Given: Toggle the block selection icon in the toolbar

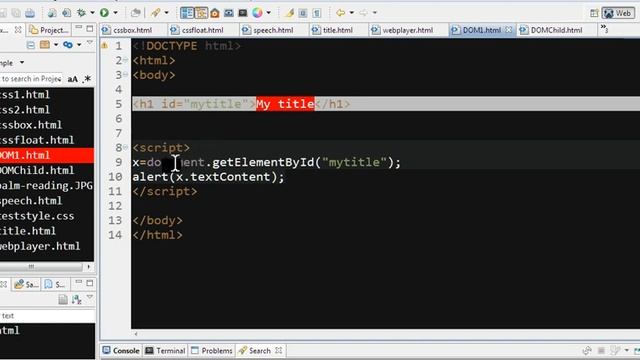Looking at the screenshot, I should coord(303,13).
